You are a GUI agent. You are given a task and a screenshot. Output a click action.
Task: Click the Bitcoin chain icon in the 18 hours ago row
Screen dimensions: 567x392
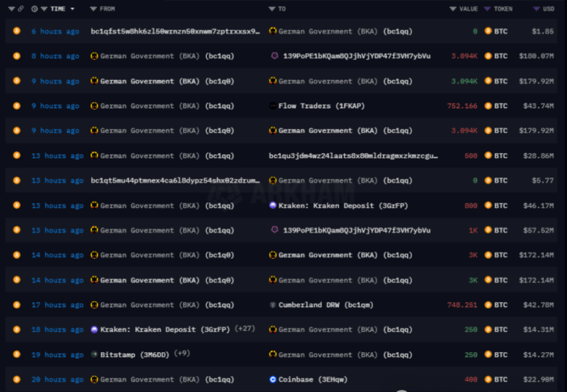[x=17, y=329]
